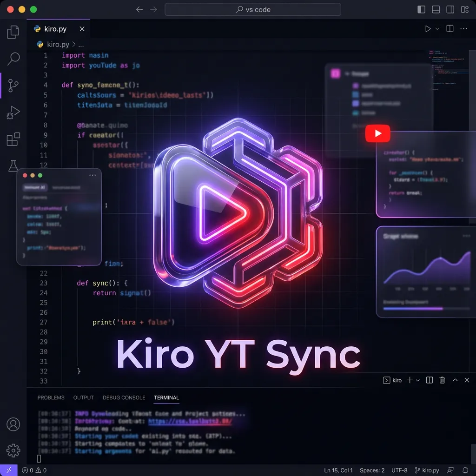Screen dimensions: 476x476
Task: Change encoding via 'UTF-8'
Action: (399, 470)
